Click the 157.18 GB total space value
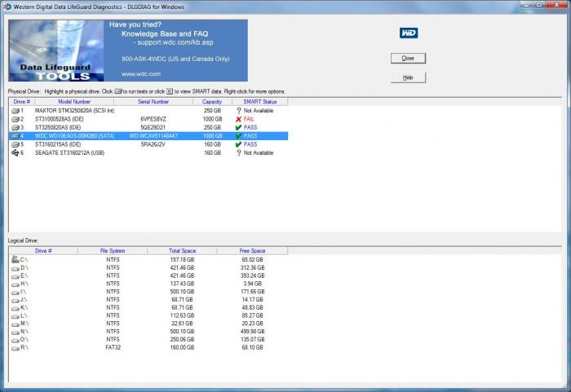571x392 pixels. (182, 260)
